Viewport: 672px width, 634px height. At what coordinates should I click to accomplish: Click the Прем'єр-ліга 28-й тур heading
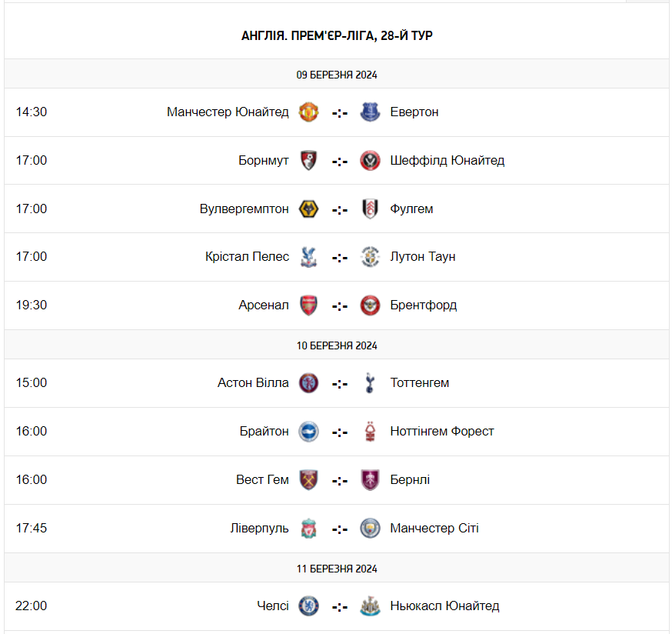[337, 35]
